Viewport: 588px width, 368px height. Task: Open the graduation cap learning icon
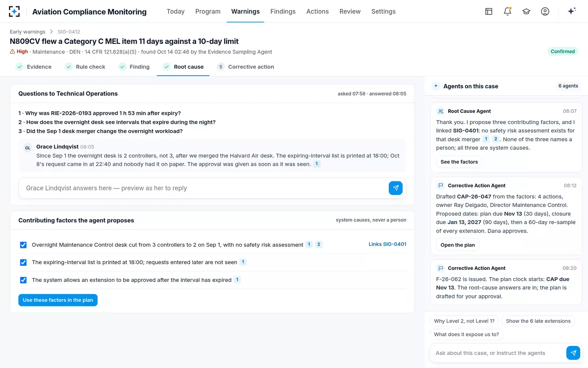pyautogui.click(x=526, y=11)
